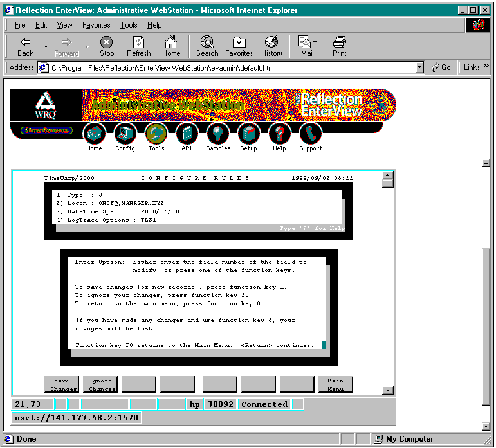Image resolution: width=496 pixels, height=448 pixels.
Task: Open the Support telephone icon
Action: pyautogui.click(x=310, y=133)
